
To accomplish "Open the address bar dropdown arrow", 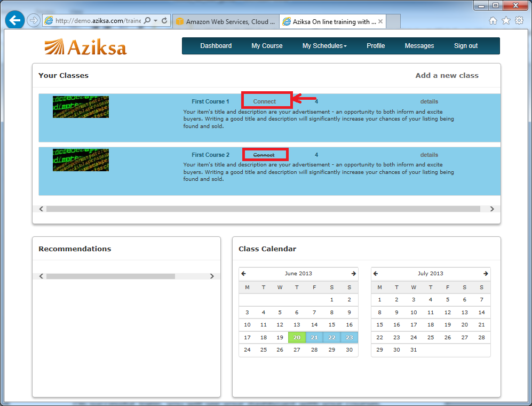I will [x=155, y=21].
